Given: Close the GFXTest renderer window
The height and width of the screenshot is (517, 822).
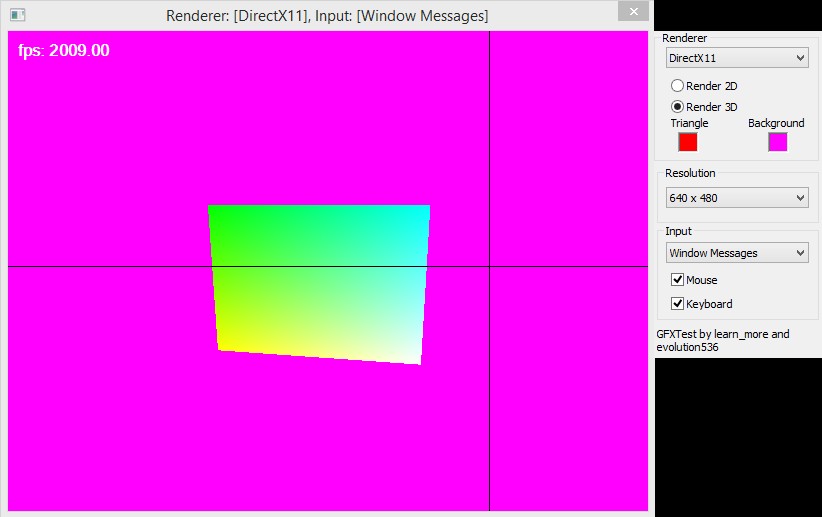Looking at the screenshot, I should tap(631, 12).
